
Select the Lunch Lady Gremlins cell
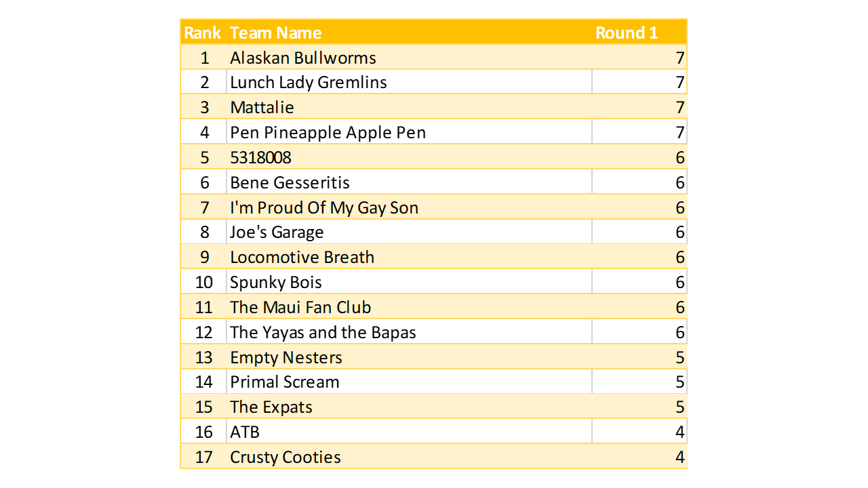point(309,83)
